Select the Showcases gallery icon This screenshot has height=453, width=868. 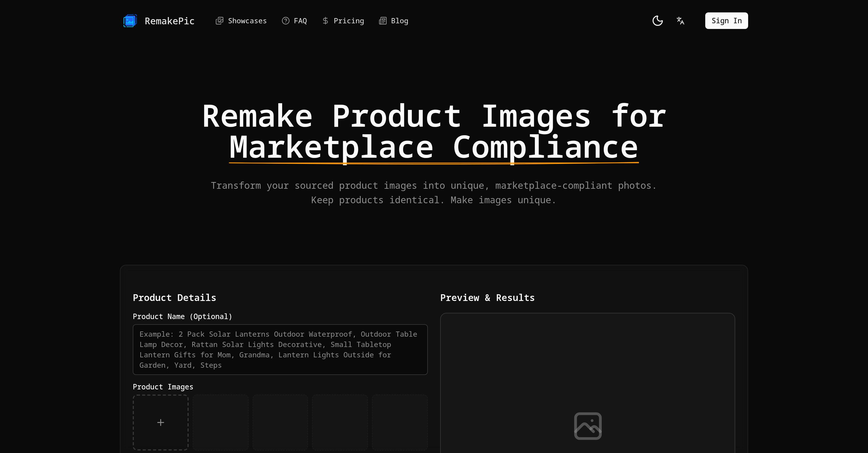[220, 21]
